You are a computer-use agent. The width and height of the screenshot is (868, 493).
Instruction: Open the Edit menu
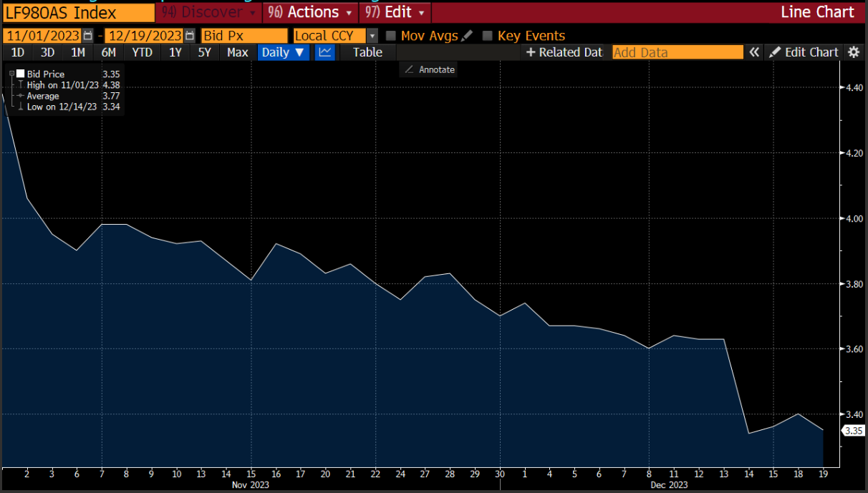click(x=395, y=12)
